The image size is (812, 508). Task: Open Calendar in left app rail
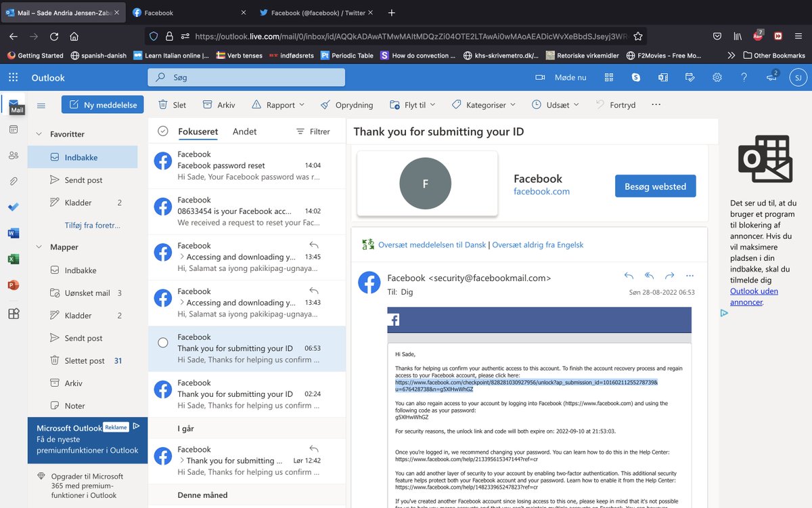14,129
